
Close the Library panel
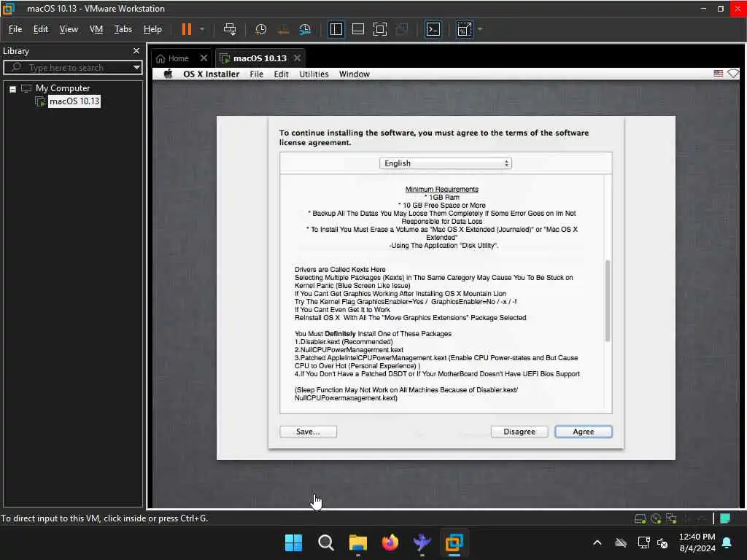[x=136, y=50]
